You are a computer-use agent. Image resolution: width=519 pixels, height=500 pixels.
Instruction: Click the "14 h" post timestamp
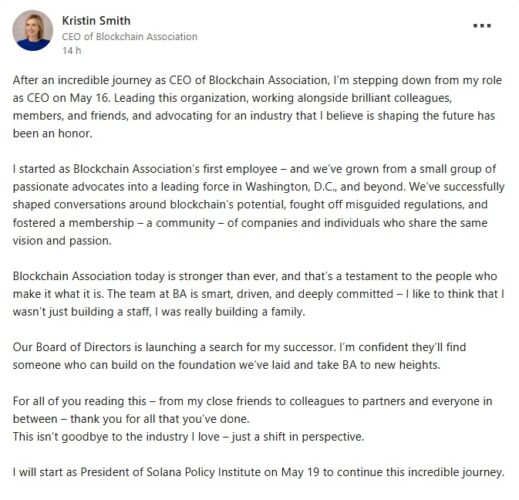click(x=72, y=51)
